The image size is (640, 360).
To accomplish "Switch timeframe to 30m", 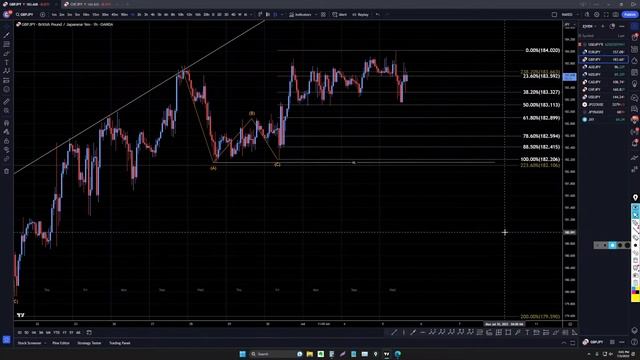I will click(x=105, y=15).
